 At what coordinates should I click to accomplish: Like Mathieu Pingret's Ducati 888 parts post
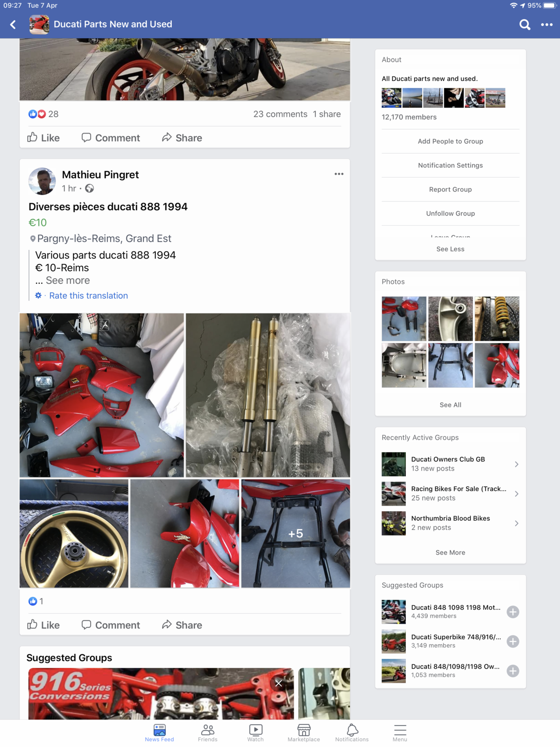pos(43,625)
